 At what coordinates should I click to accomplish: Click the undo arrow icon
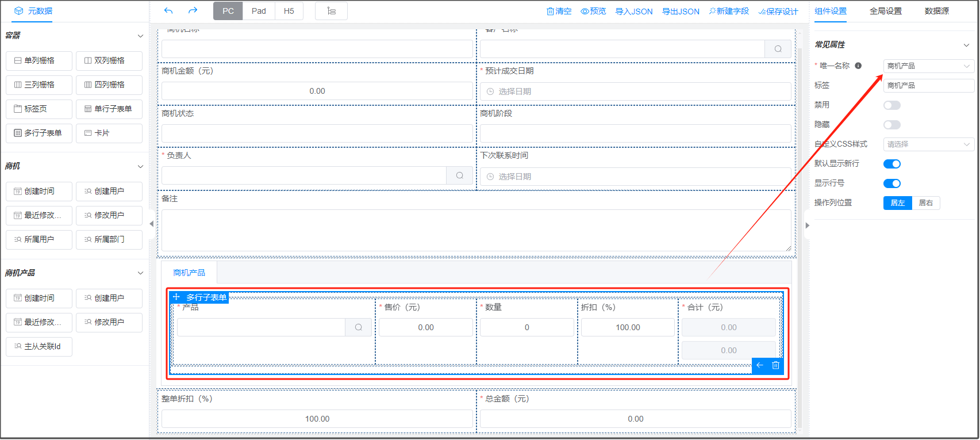point(168,11)
